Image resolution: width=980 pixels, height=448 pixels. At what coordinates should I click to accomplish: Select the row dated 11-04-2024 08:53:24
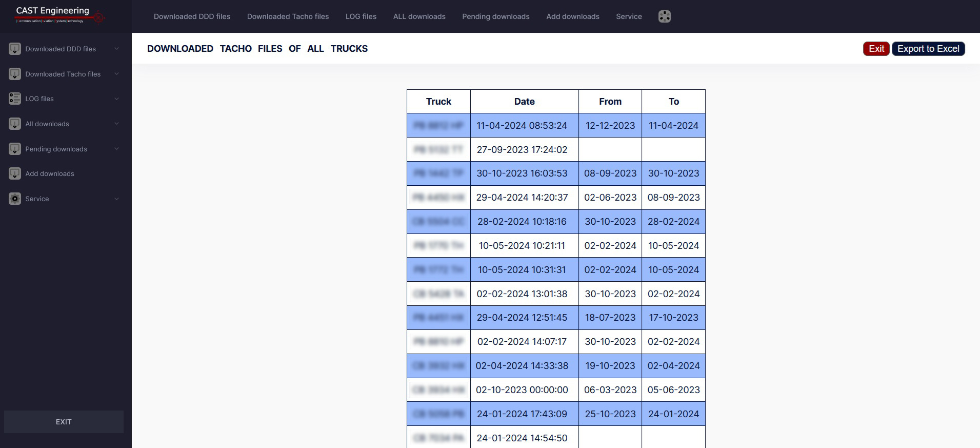pyautogui.click(x=522, y=126)
